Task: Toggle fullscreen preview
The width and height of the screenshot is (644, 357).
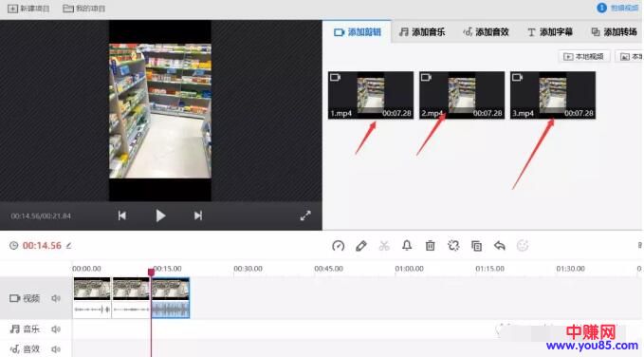Action: point(305,216)
